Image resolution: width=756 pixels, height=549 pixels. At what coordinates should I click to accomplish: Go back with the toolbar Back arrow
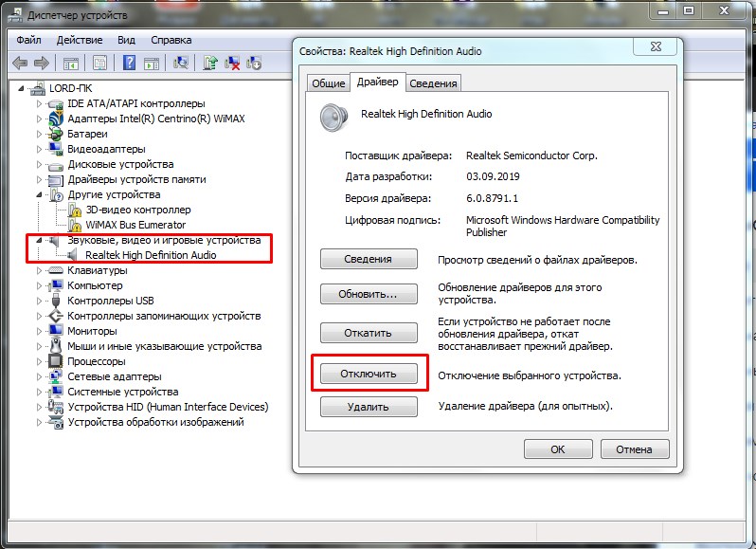click(20, 63)
